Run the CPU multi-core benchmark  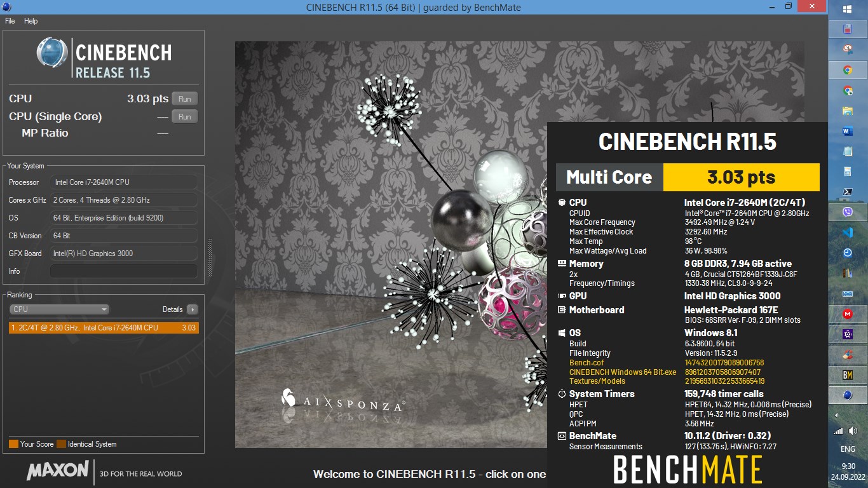pyautogui.click(x=184, y=98)
